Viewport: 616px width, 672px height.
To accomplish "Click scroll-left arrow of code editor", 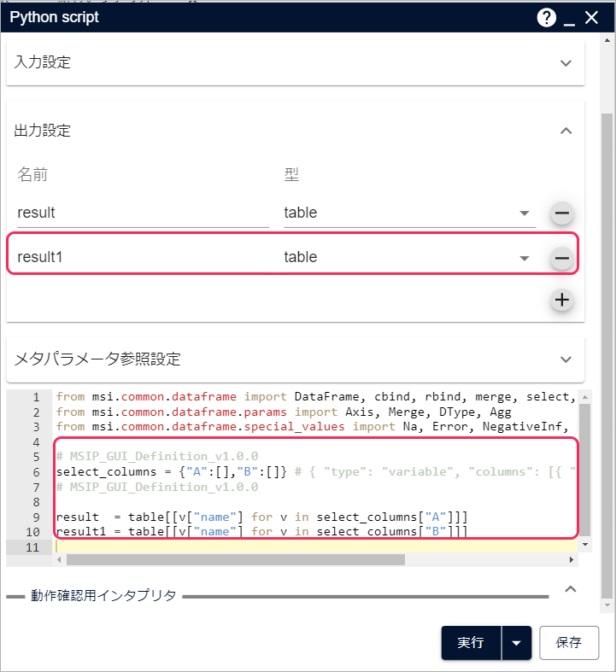I will point(59,559).
